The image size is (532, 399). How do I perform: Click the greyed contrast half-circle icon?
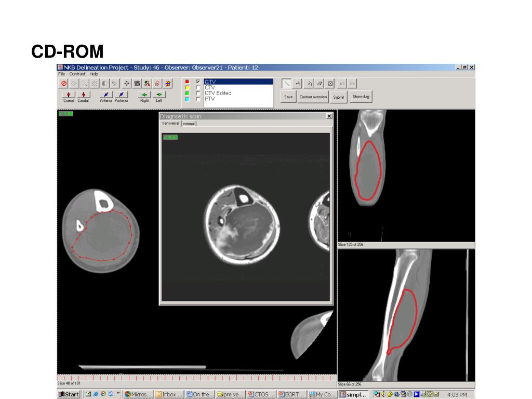tap(105, 84)
